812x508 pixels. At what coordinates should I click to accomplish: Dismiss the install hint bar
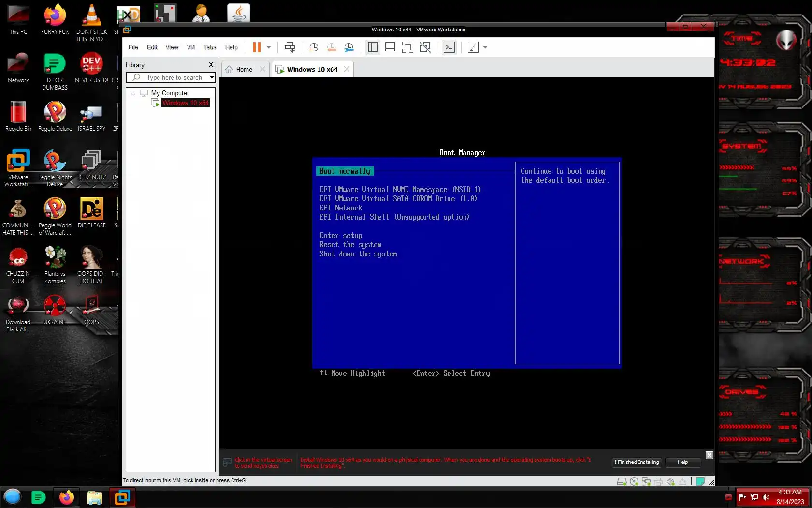click(x=709, y=455)
